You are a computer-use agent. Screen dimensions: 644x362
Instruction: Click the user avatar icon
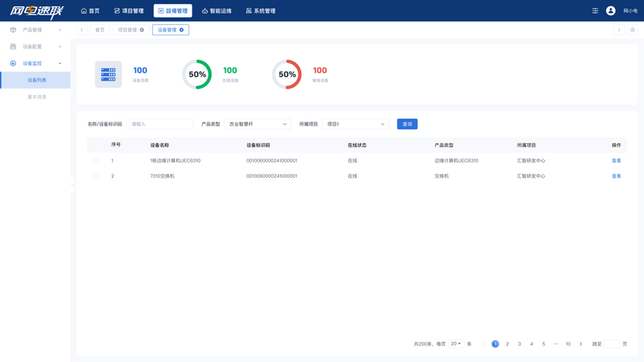coord(611,11)
